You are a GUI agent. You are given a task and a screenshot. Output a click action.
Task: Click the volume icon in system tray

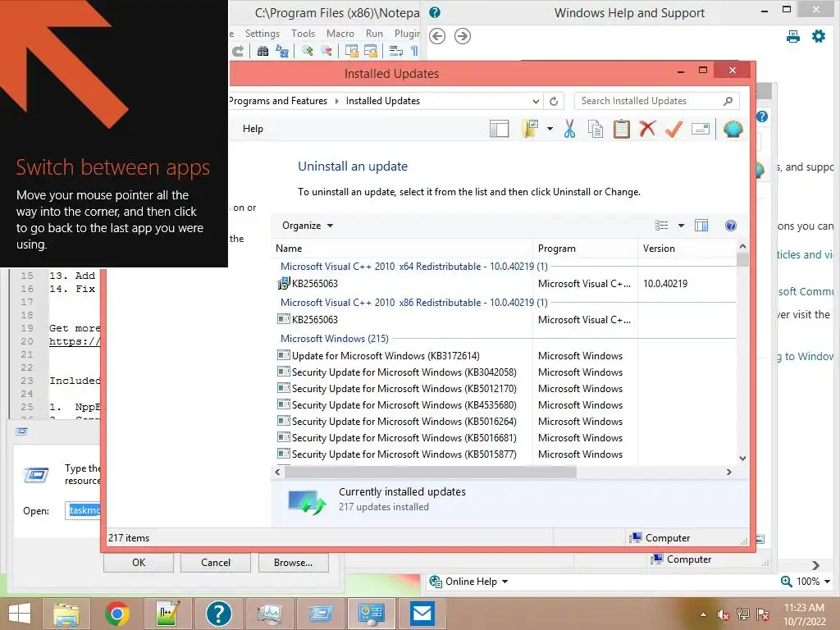(x=724, y=614)
